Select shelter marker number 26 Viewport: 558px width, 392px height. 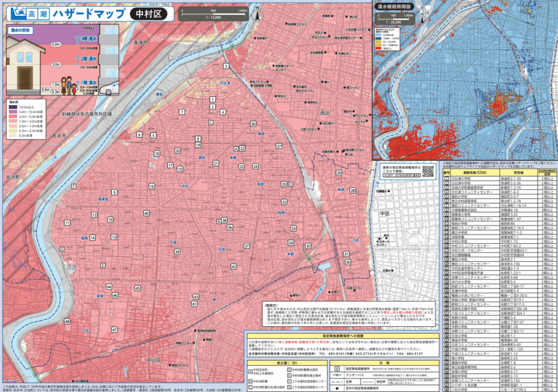coord(253,124)
